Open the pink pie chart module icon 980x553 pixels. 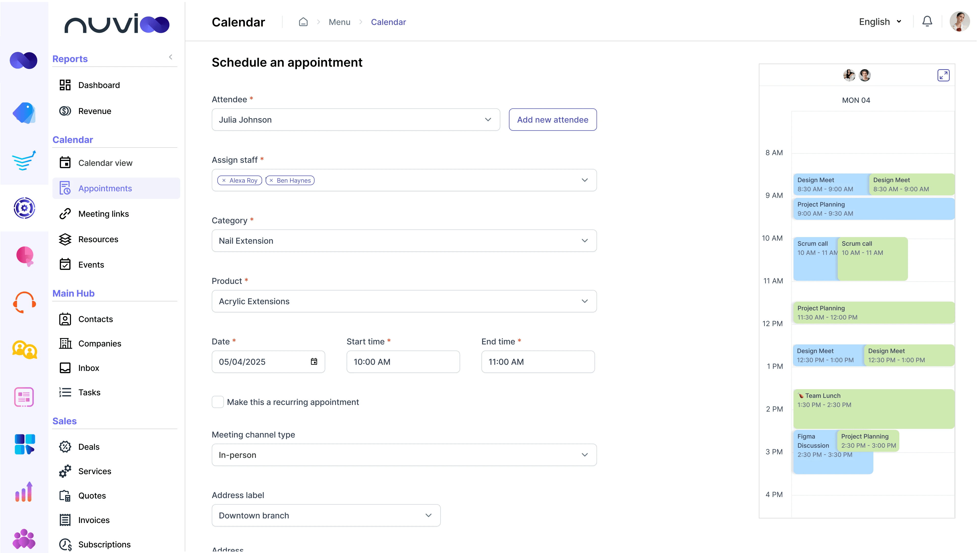point(24,256)
